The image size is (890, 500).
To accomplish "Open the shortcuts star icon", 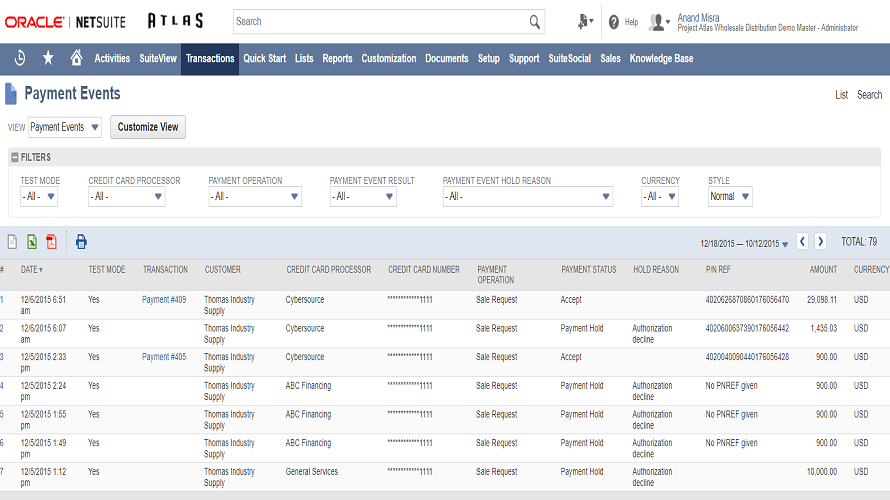I will click(48, 59).
